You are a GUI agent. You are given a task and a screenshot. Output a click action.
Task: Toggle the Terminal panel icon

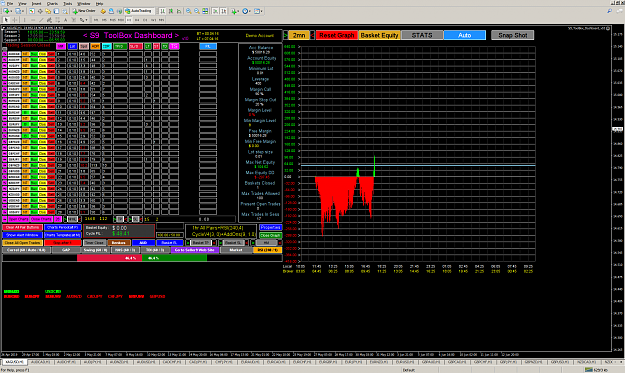[x=56, y=11]
